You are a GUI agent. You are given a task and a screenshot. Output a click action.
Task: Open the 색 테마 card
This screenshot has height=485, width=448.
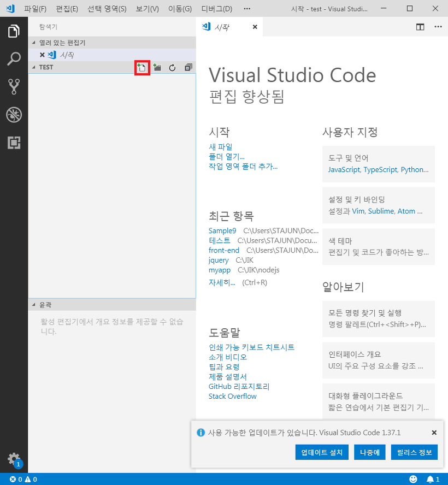[379, 247]
